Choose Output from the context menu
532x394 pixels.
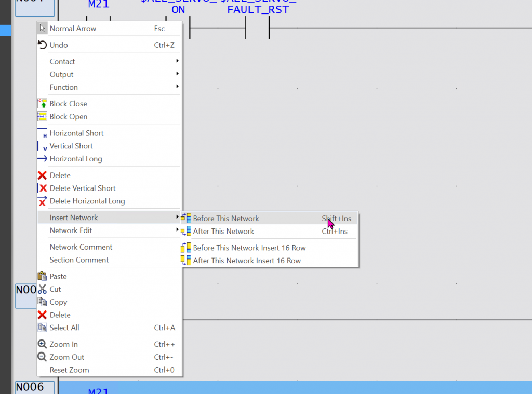(x=109, y=74)
